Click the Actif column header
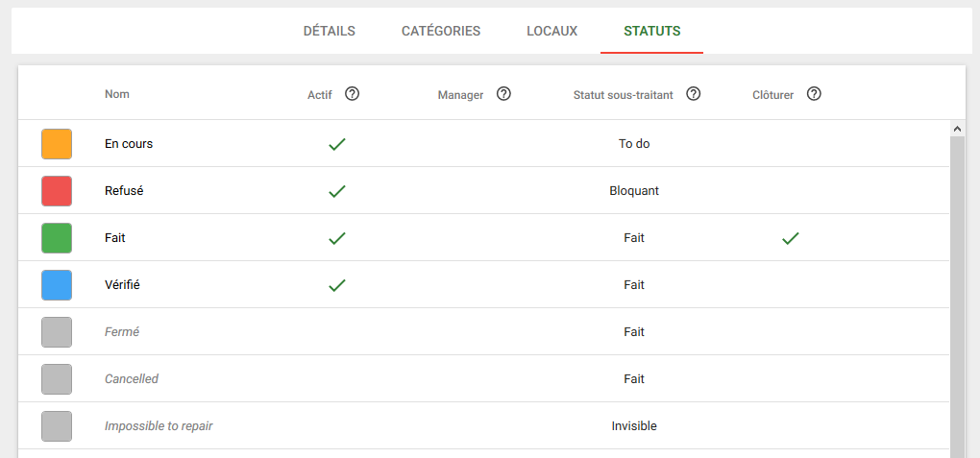The height and width of the screenshot is (458, 980). coord(319,95)
